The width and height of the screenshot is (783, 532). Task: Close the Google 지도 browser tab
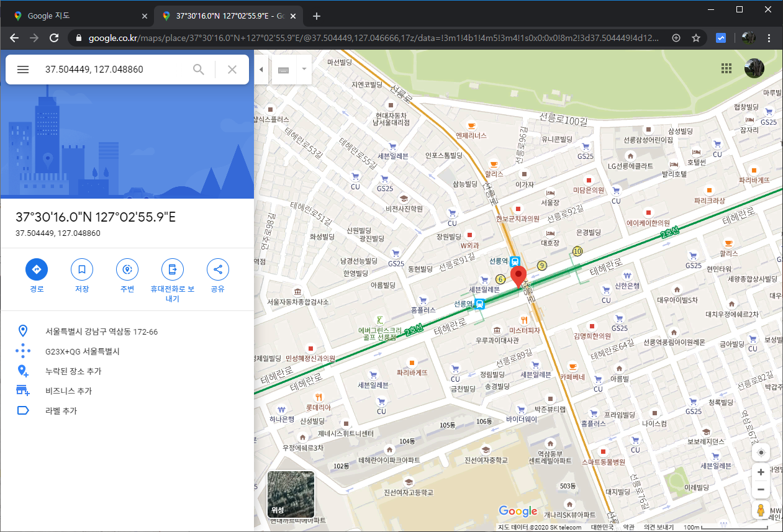coord(144,16)
